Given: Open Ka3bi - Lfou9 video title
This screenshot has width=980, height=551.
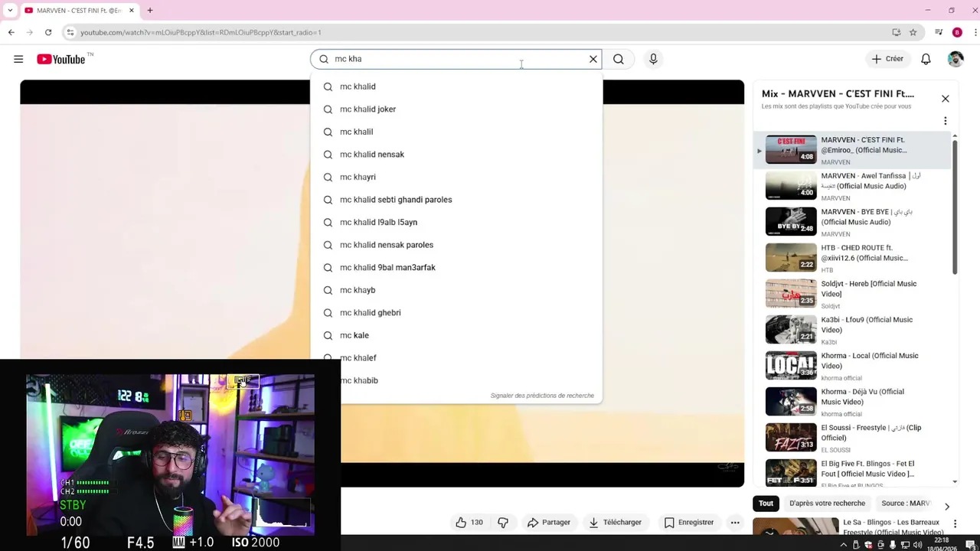Looking at the screenshot, I should coord(867,324).
